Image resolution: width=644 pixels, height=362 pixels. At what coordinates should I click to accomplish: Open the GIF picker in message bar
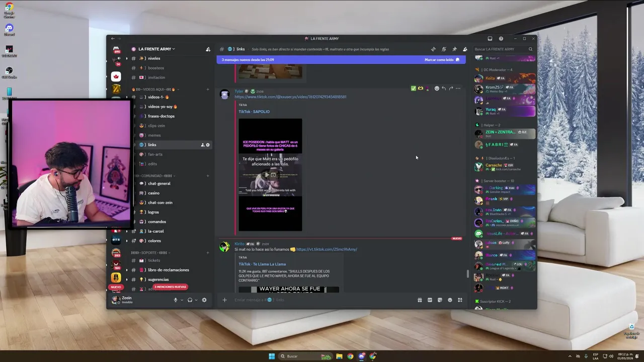430,300
